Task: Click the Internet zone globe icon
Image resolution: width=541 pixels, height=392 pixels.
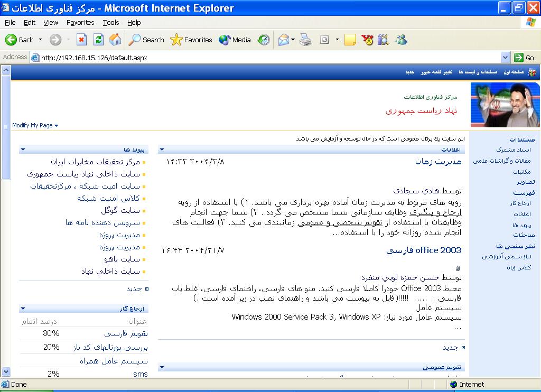Action: [x=454, y=385]
